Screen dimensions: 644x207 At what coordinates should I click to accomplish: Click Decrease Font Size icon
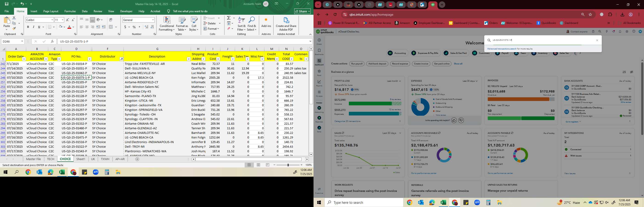click(73, 20)
